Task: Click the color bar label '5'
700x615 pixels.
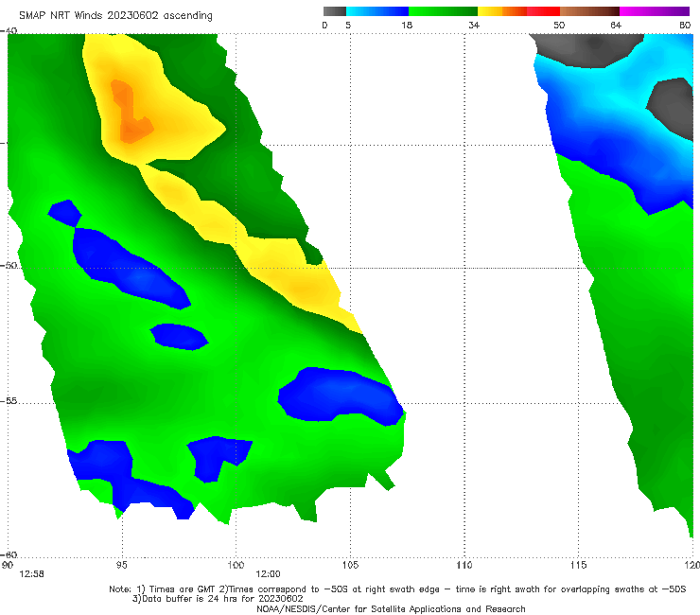Action: [348, 25]
